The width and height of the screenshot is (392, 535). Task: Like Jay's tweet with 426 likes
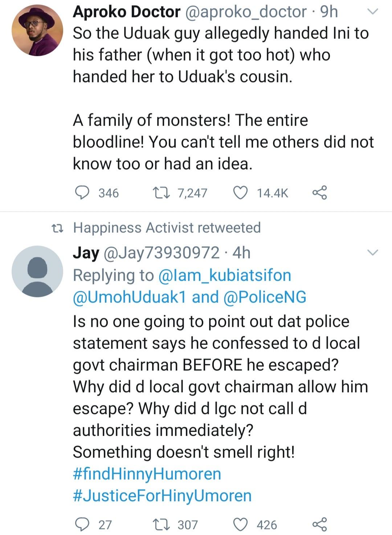tap(240, 524)
